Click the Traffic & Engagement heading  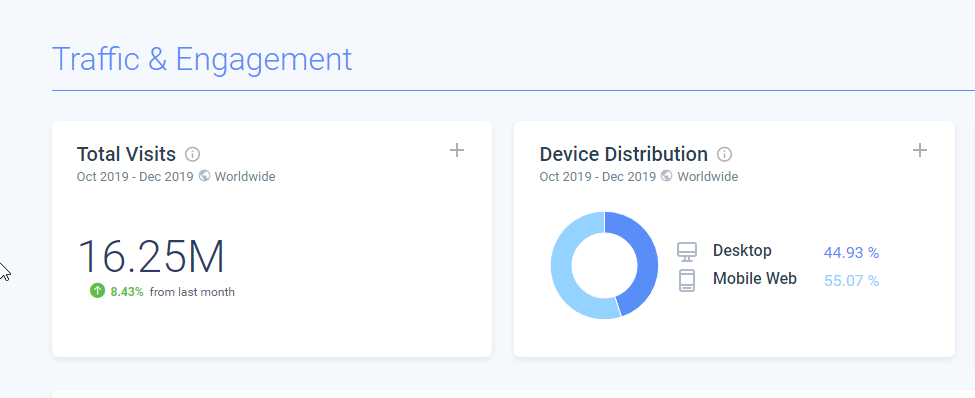click(x=202, y=60)
